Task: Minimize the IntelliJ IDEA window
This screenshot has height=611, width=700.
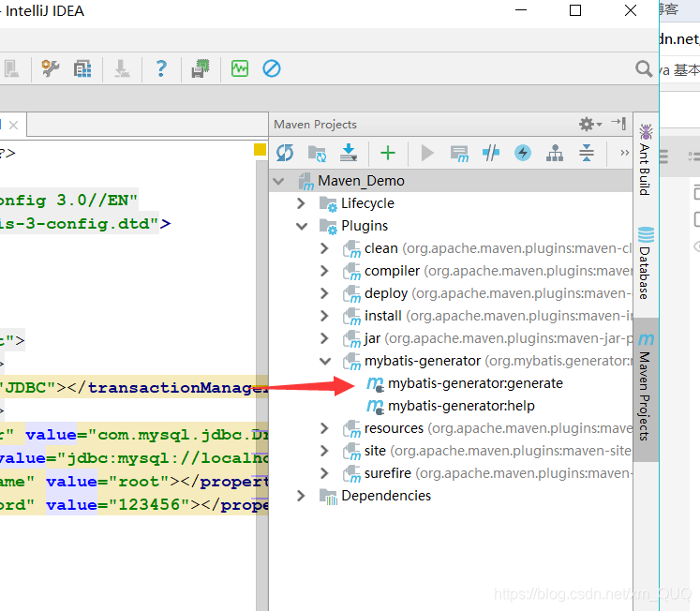Action: pos(521,10)
